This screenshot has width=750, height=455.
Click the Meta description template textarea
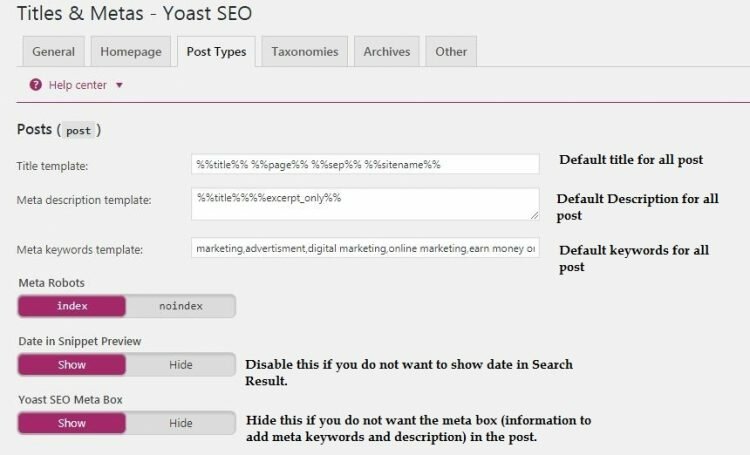click(365, 204)
